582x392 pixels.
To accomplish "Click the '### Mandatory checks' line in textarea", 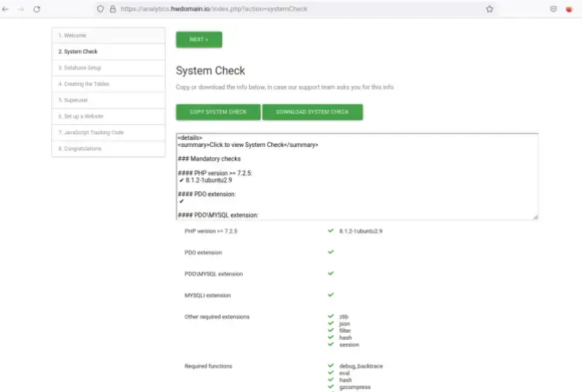I will point(209,159).
